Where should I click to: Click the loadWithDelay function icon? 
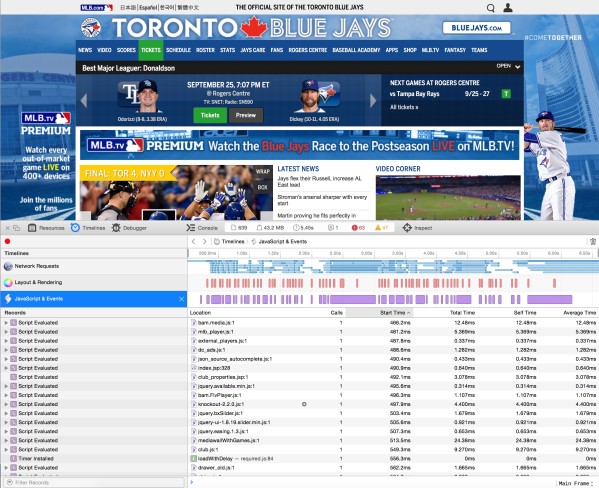tap(194, 459)
